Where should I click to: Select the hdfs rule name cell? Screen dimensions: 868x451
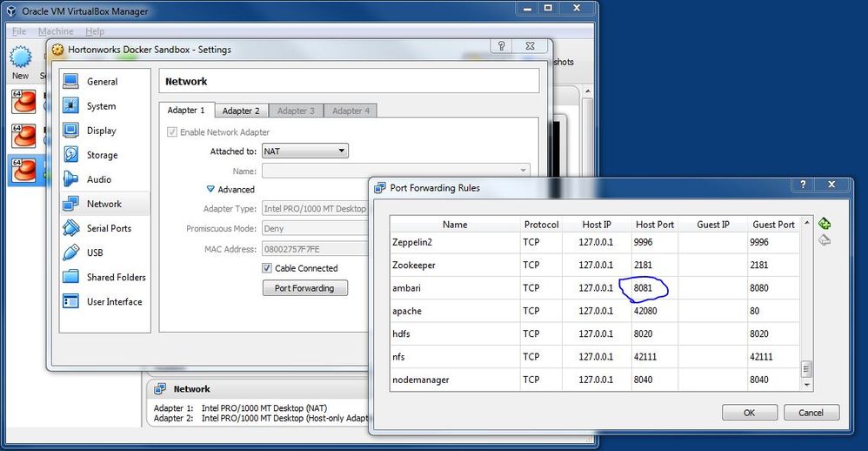(x=455, y=333)
